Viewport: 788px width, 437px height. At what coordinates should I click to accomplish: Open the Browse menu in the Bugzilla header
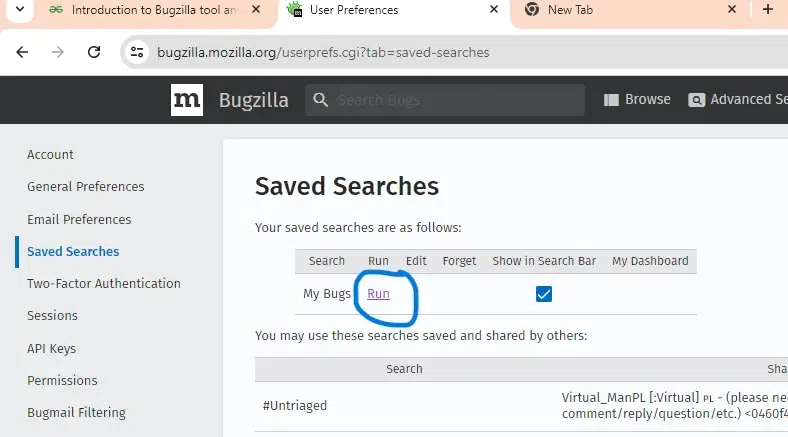(x=637, y=99)
